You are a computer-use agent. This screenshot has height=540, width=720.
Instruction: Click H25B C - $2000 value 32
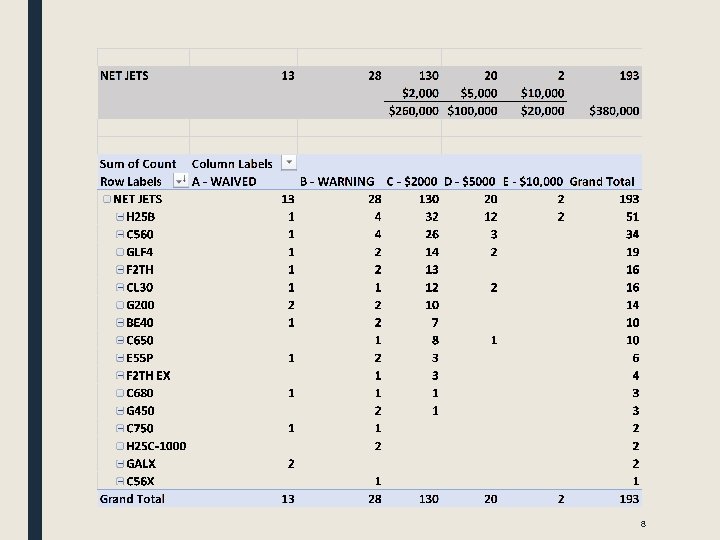pos(432,217)
